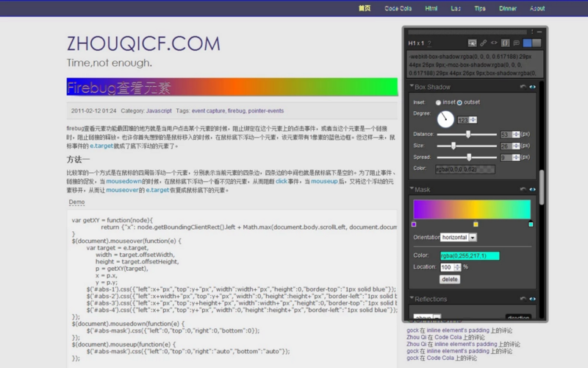The image size is (588, 368).
Task: Toggle Reflections visibility eye icon
Action: click(x=532, y=299)
